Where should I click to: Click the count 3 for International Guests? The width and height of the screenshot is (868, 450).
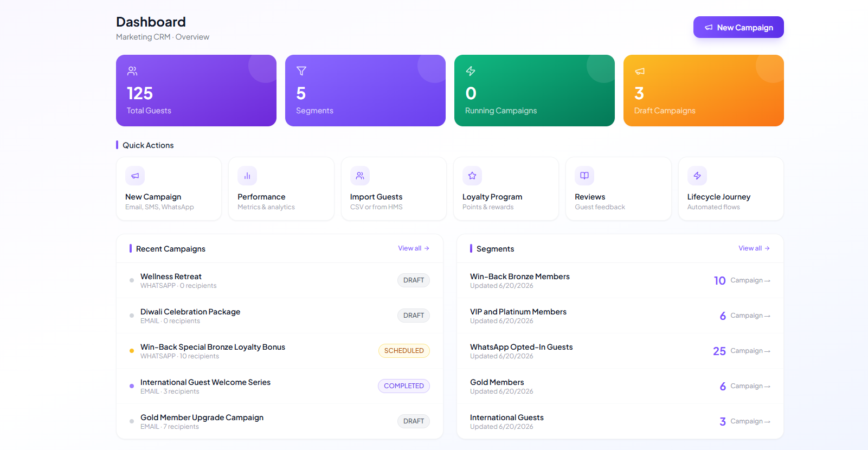tap(723, 422)
